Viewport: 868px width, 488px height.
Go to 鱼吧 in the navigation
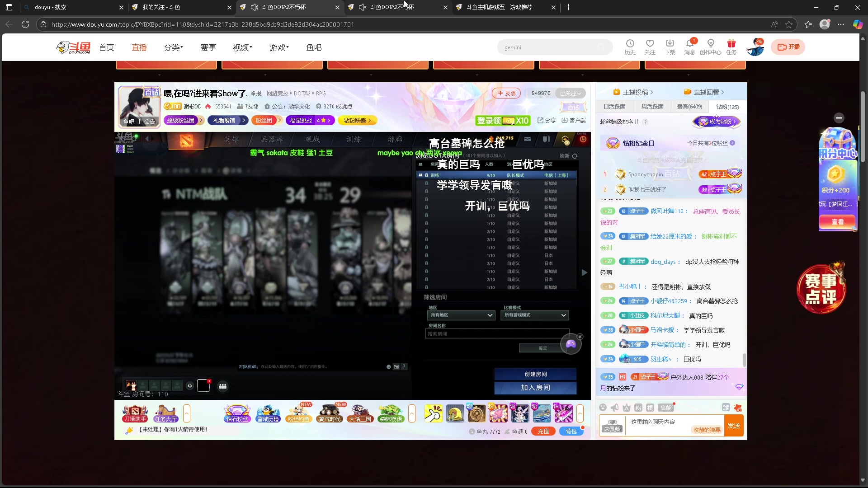tap(314, 47)
